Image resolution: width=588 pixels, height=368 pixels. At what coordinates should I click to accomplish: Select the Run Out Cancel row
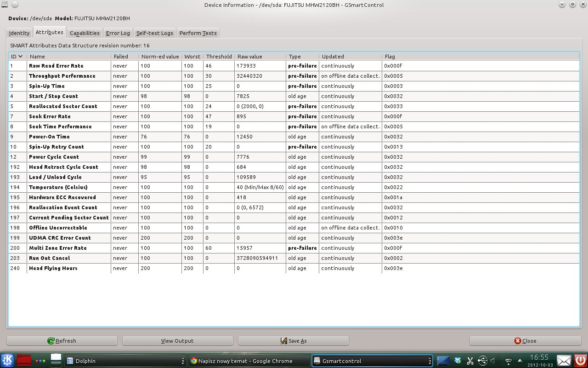(294, 258)
